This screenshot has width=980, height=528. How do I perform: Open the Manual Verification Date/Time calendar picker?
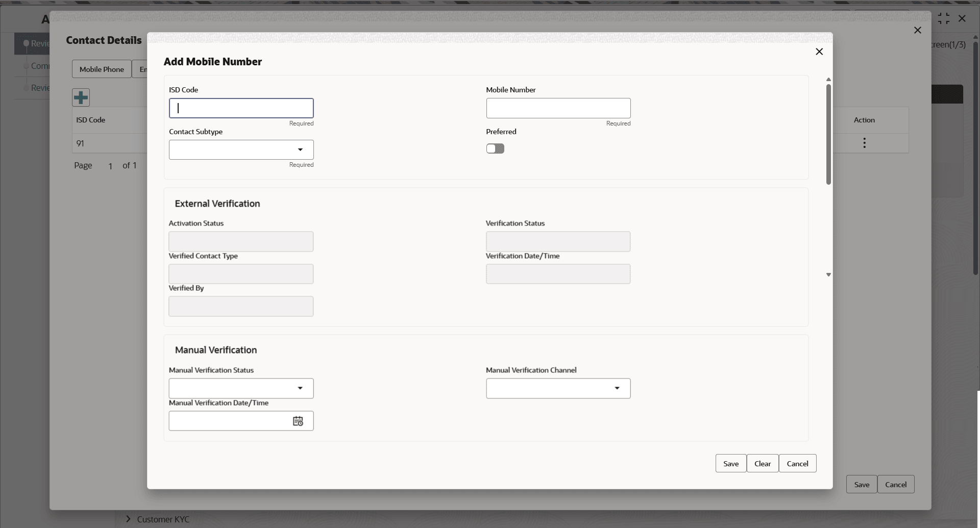click(x=298, y=421)
